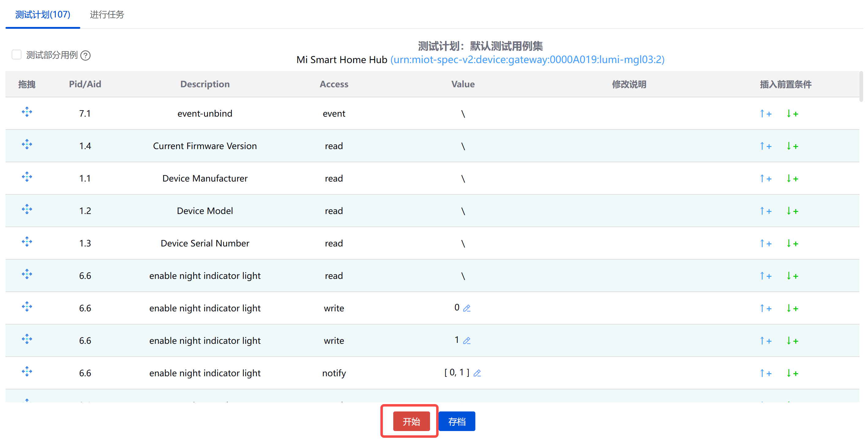Click drag handle for night indicator light read row
The width and height of the screenshot is (868, 439).
click(x=27, y=274)
